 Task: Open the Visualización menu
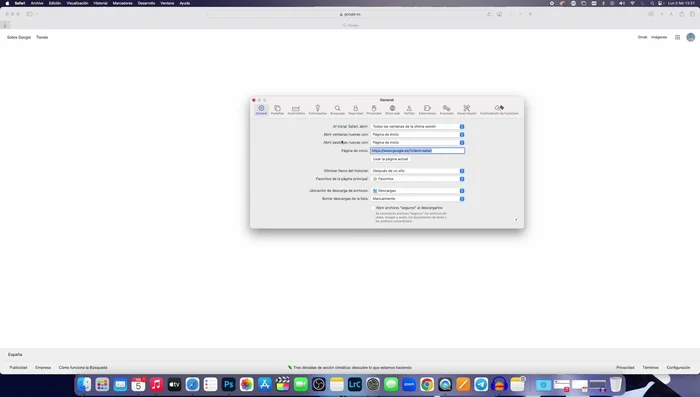click(77, 3)
